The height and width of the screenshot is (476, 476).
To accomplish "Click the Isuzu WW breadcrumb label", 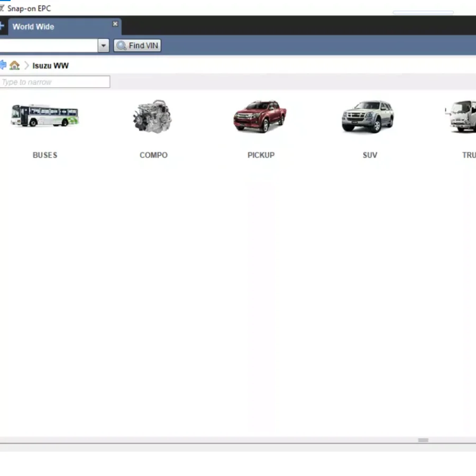I will [x=50, y=65].
